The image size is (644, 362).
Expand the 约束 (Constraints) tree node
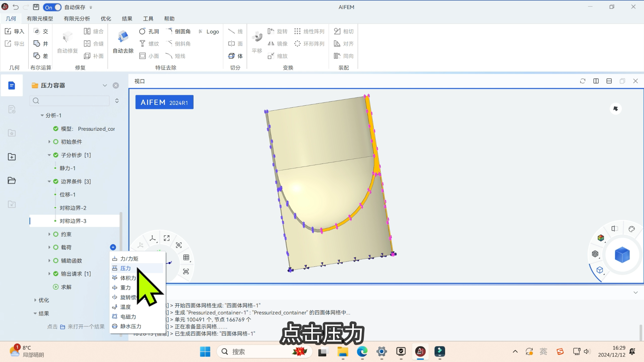pos(50,234)
